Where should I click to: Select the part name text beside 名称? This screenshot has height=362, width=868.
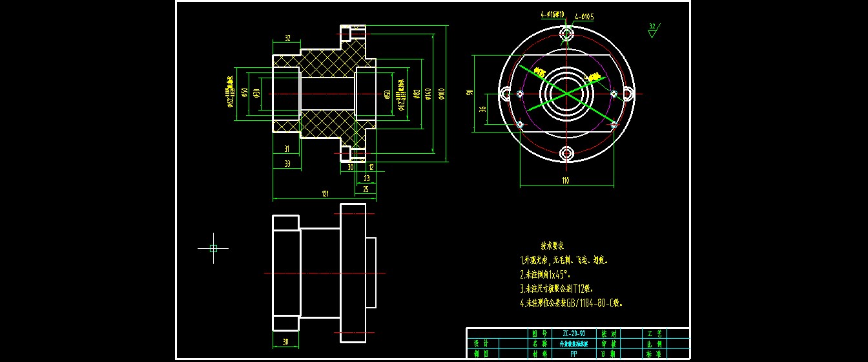(573, 344)
